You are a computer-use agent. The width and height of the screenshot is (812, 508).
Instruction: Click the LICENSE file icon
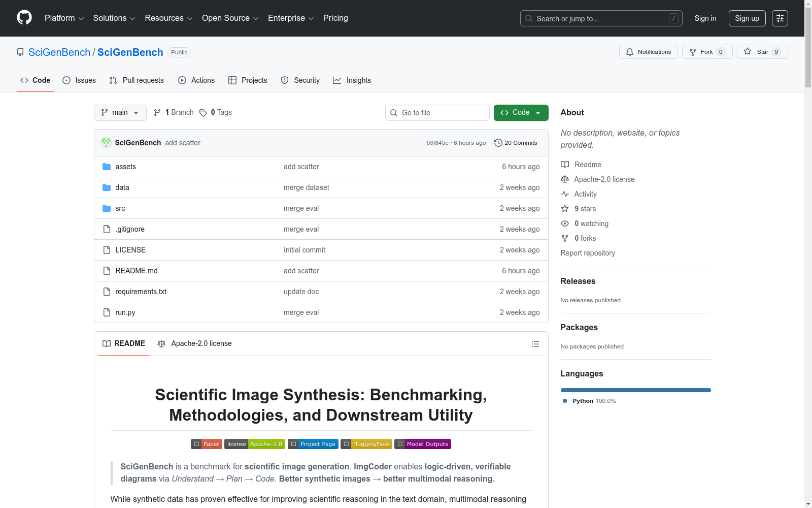pos(107,250)
